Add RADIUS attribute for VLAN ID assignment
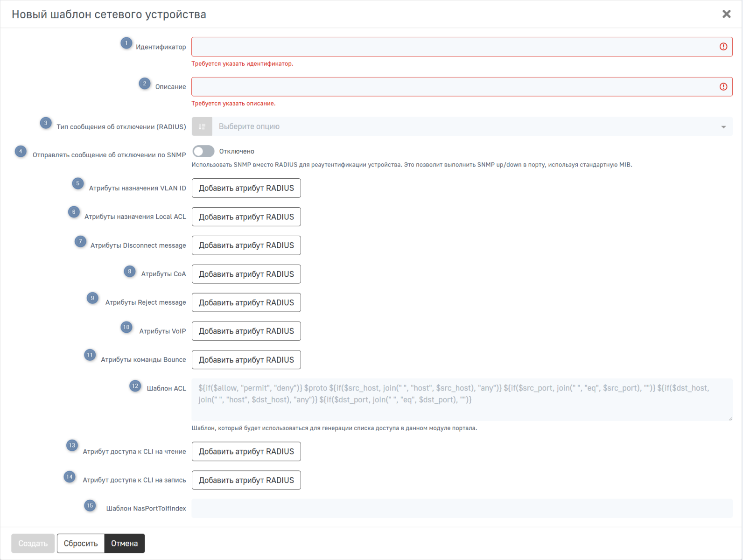Image resolution: width=743 pixels, height=560 pixels. pos(246,188)
